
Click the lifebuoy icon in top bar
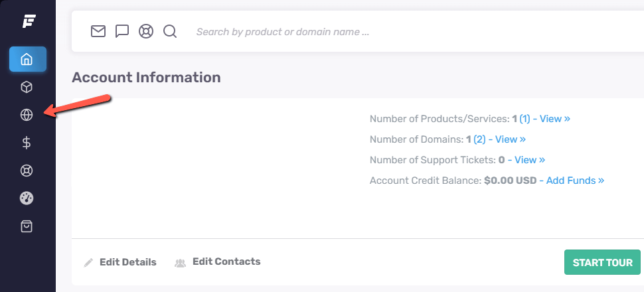[x=146, y=31]
